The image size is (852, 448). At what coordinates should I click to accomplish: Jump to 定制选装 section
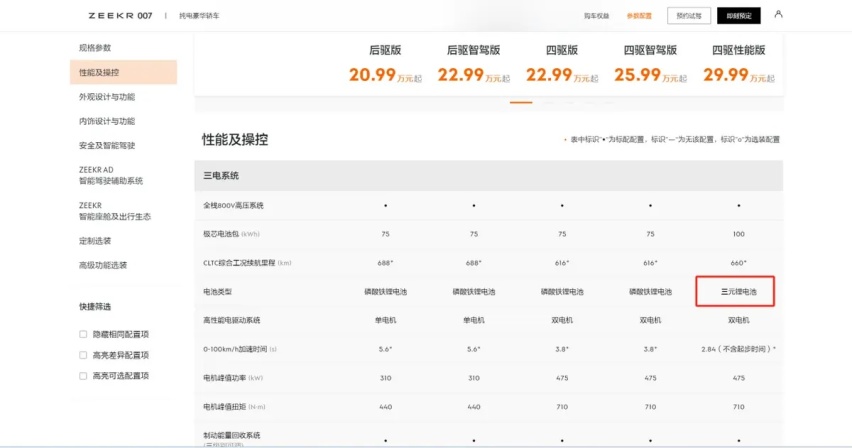point(95,241)
